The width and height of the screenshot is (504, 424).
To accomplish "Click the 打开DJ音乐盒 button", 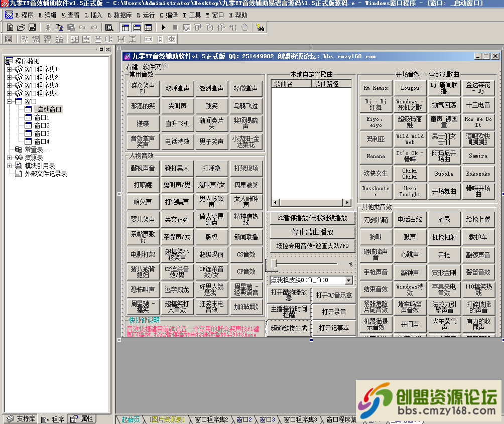I will pos(334,295).
